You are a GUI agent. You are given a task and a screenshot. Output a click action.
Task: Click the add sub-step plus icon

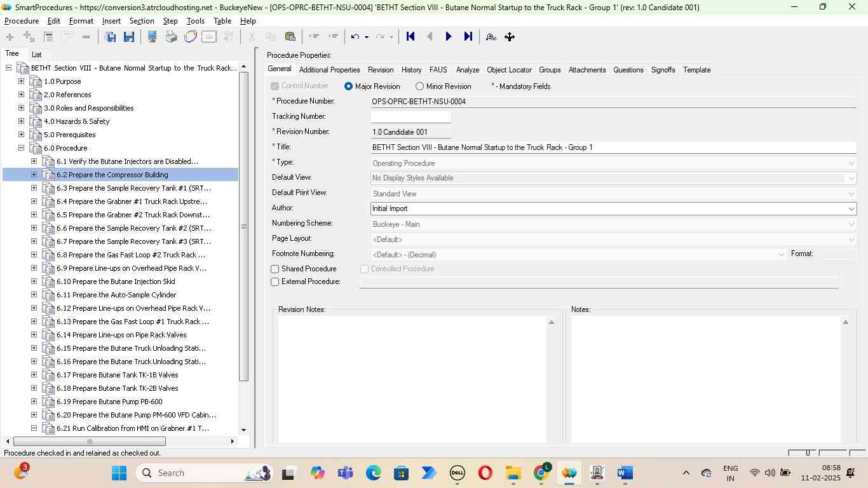coord(29,37)
